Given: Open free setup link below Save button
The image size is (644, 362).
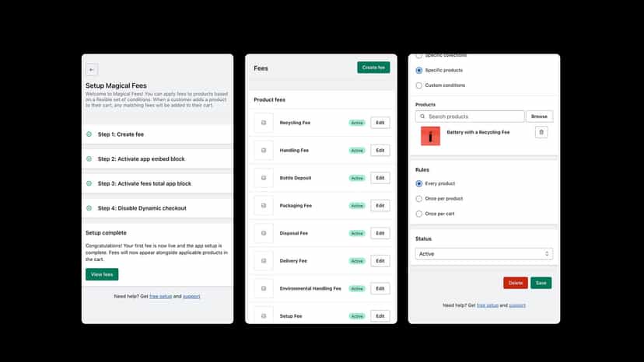Looking at the screenshot, I should [488, 305].
